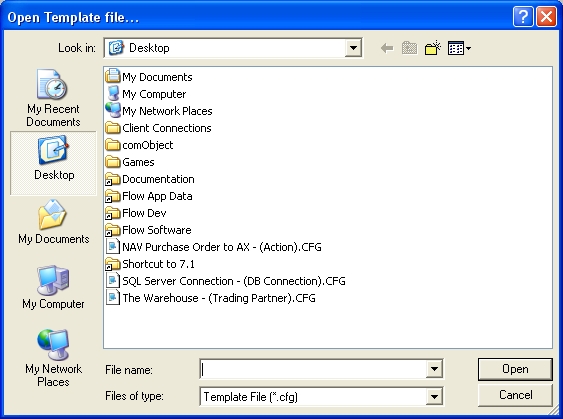Click the Up One Level folder icon
Screen dimensions: 563x419
click(x=409, y=48)
